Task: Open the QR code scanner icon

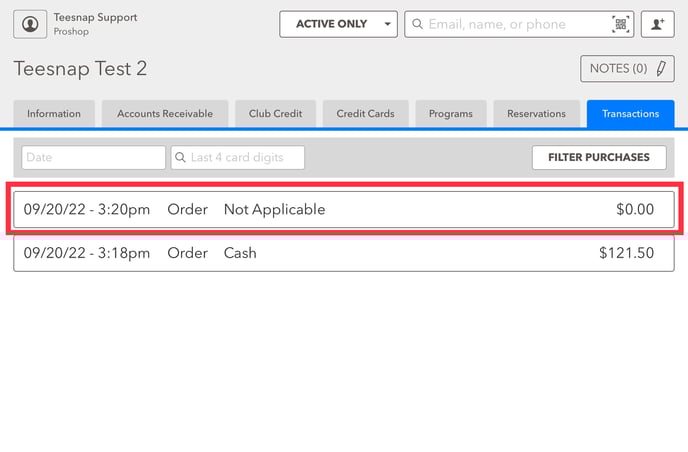Action: coord(620,24)
